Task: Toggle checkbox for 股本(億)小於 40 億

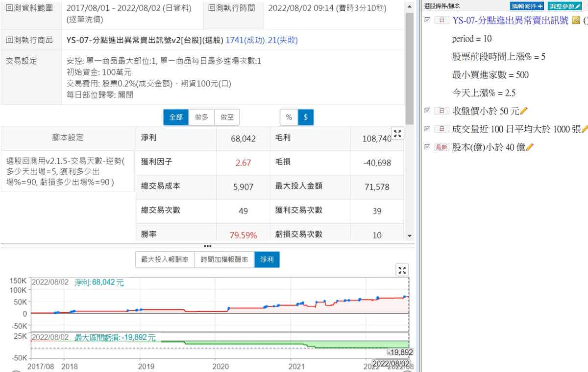Action: pyautogui.click(x=427, y=147)
